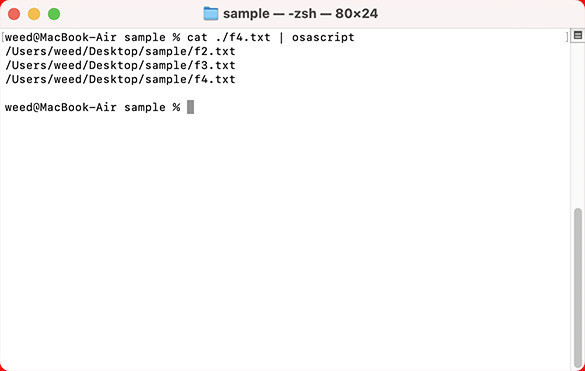Click the "cat" command word
This screenshot has height=371, width=585.
pos(197,37)
